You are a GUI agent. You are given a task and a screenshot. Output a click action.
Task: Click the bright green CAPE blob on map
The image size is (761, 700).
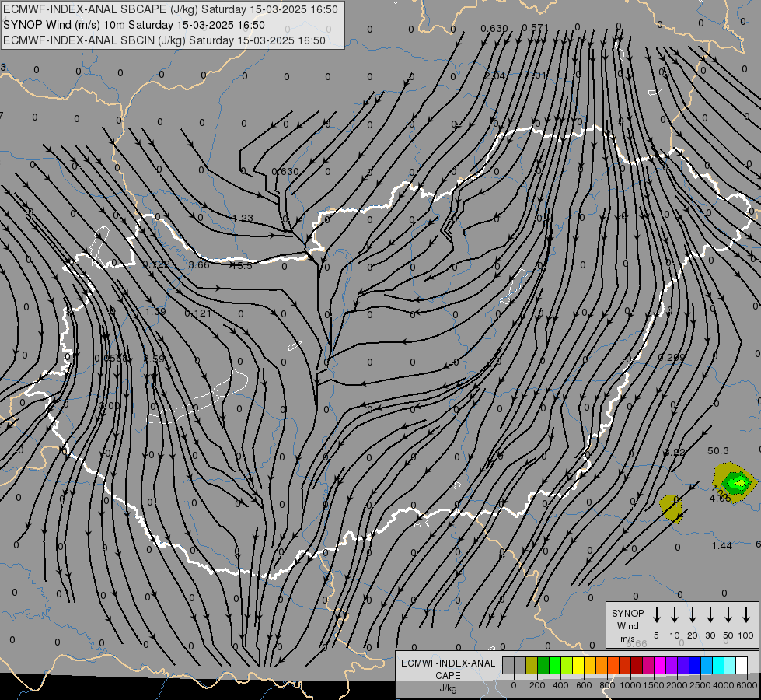tap(737, 483)
